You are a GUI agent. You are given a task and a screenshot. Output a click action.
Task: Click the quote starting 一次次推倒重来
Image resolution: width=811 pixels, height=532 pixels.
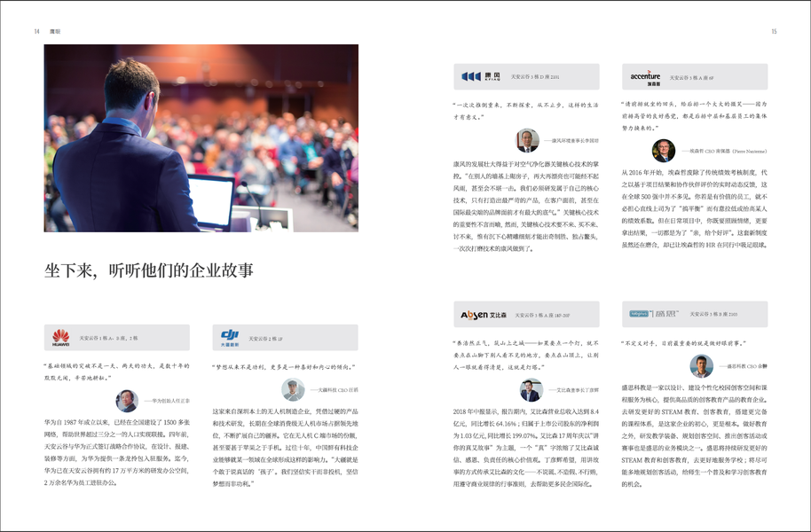[526, 111]
